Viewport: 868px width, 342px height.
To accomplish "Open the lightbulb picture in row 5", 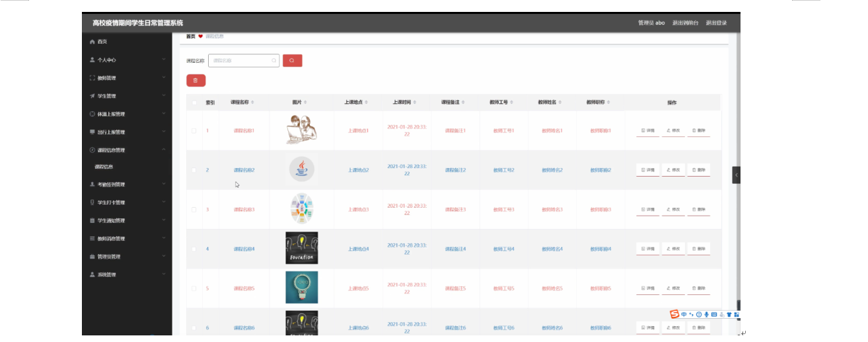I will (x=301, y=288).
